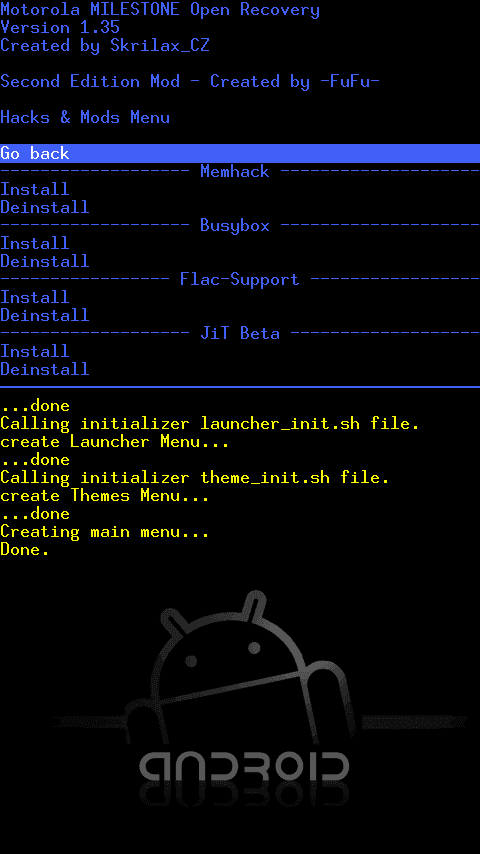Click the Memhack section header
The width and height of the screenshot is (480, 854).
[x=235, y=172]
